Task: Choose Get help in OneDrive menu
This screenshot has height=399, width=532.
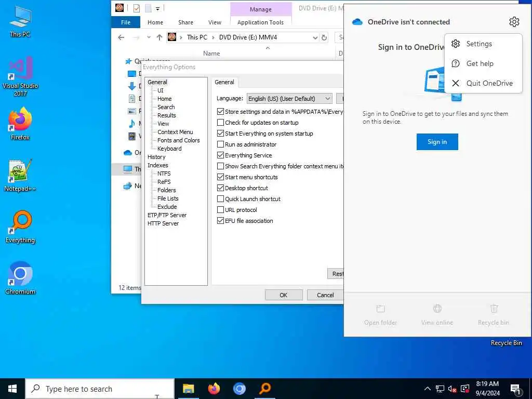Action: tap(483, 63)
